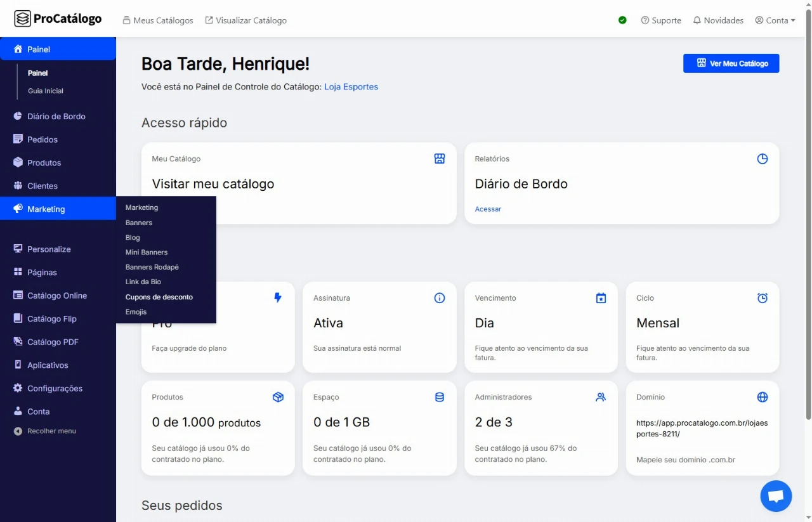
Task: Click the calendar icon in Vencimento card
Action: click(x=601, y=298)
